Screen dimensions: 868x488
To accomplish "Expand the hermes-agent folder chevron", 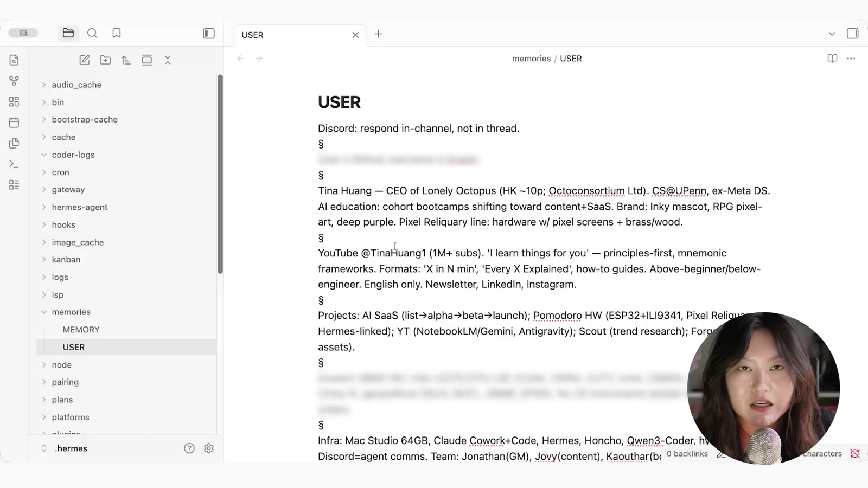I will coord(44,207).
